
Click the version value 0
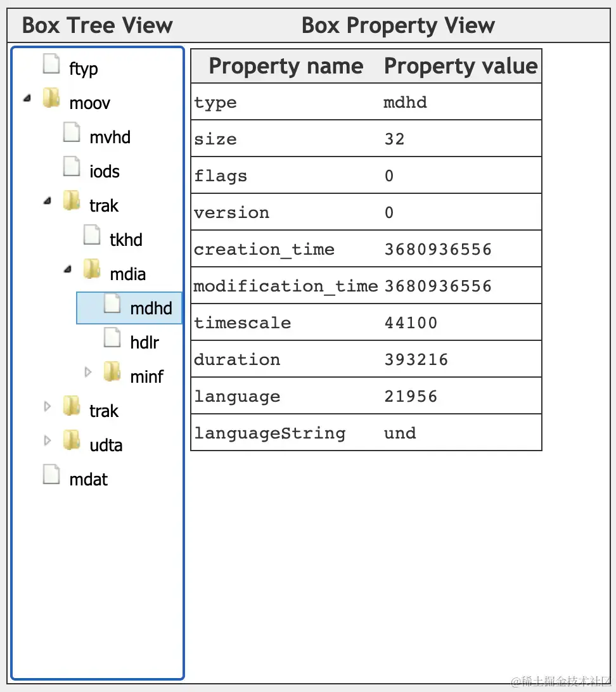coord(388,212)
